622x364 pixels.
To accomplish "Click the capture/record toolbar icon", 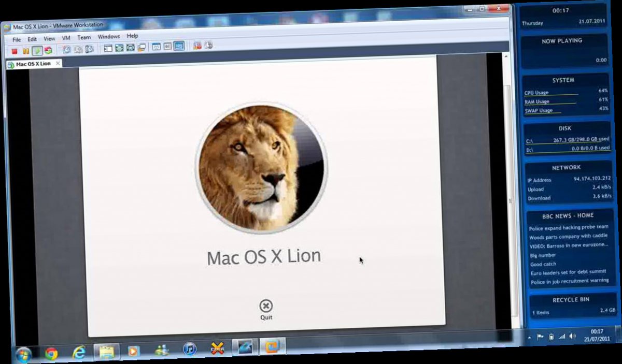I will (197, 46).
